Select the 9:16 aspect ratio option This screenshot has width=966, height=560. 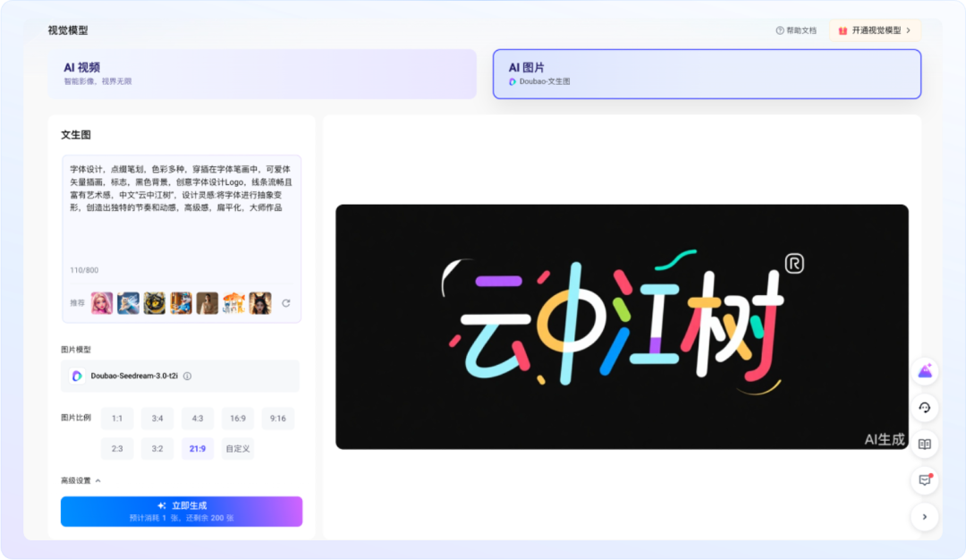(x=277, y=418)
